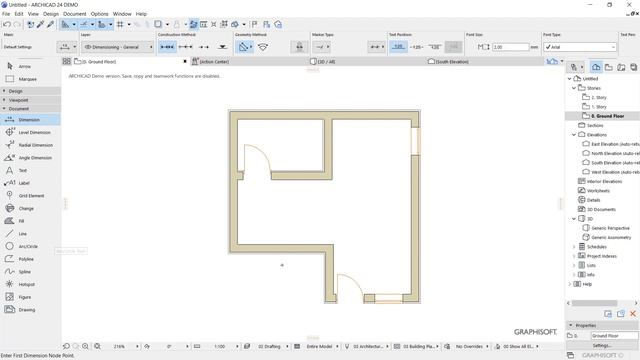The image size is (640, 360).
Task: Click the Ground Floor name field in Properties
Action: click(x=614, y=336)
